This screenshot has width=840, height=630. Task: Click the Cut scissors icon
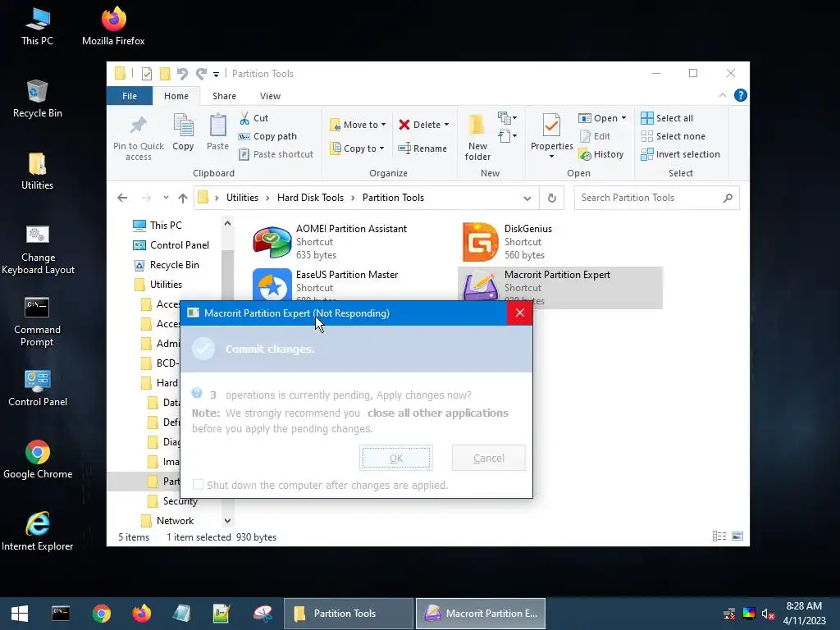pyautogui.click(x=244, y=118)
